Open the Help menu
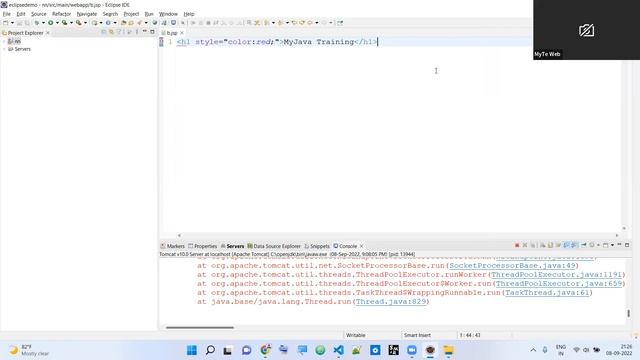Screen dimensions: 640x360 [x=189, y=14]
